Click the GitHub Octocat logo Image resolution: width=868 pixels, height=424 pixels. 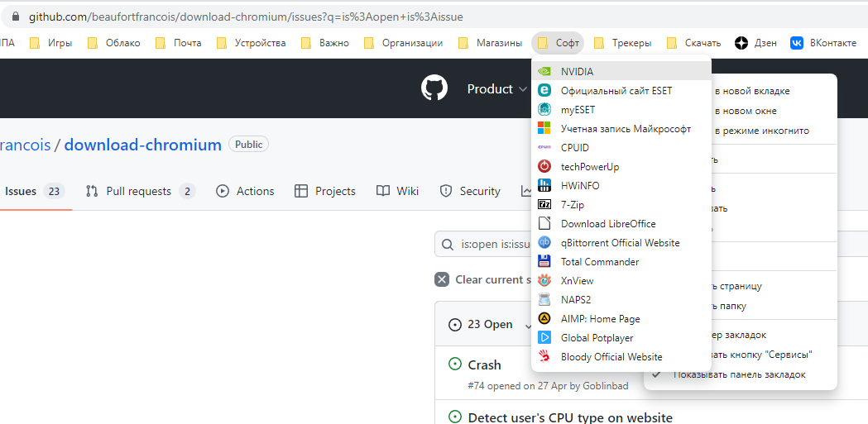[x=434, y=88]
